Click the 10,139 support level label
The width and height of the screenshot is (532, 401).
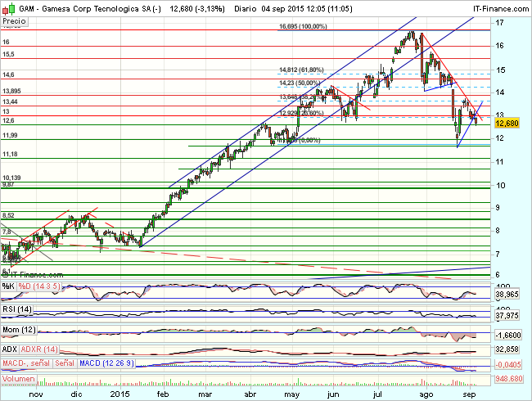coord(11,178)
